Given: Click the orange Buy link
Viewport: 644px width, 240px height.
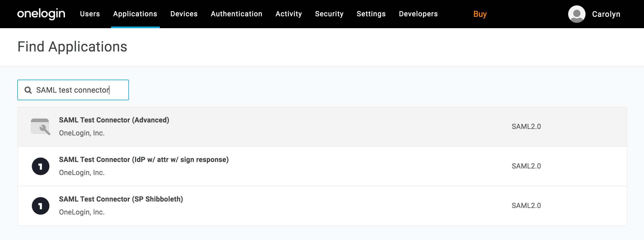Looking at the screenshot, I should point(480,14).
